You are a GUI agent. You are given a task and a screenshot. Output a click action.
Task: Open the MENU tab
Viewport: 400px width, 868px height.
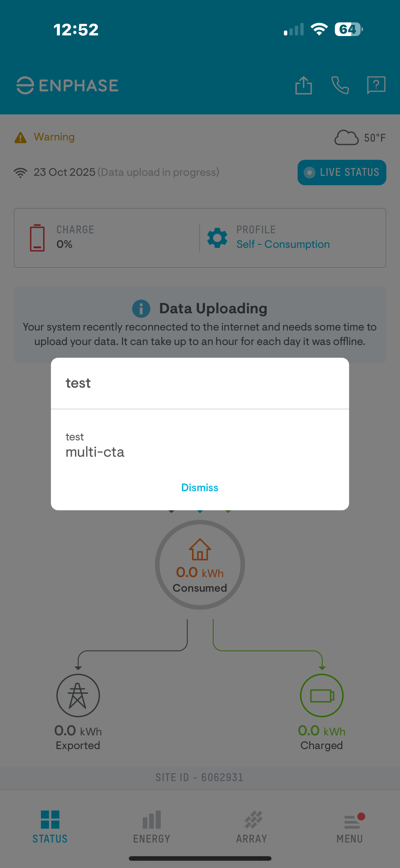pos(350,826)
